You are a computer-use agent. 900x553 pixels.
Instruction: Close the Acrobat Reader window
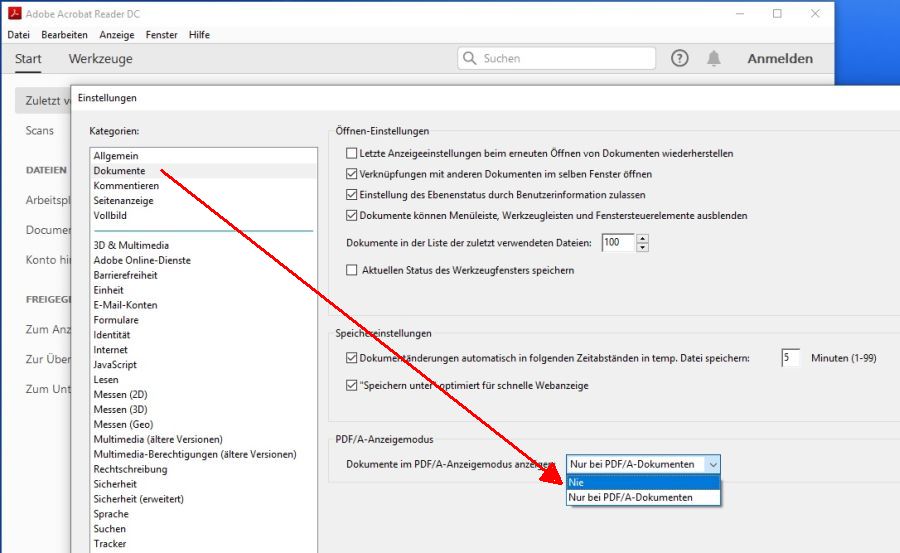(815, 13)
